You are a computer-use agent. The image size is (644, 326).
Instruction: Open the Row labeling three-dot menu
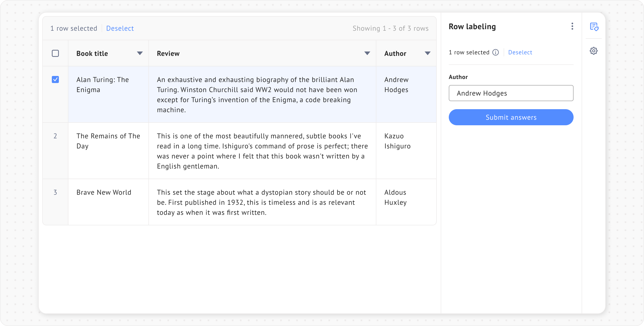(x=572, y=26)
